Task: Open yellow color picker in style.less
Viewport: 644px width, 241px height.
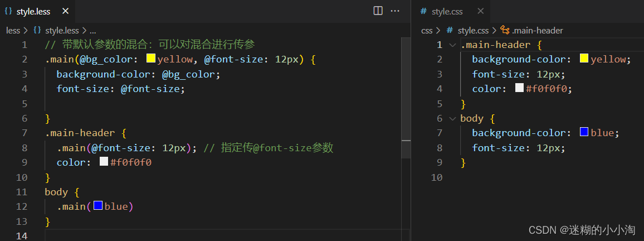Action: pos(151,59)
